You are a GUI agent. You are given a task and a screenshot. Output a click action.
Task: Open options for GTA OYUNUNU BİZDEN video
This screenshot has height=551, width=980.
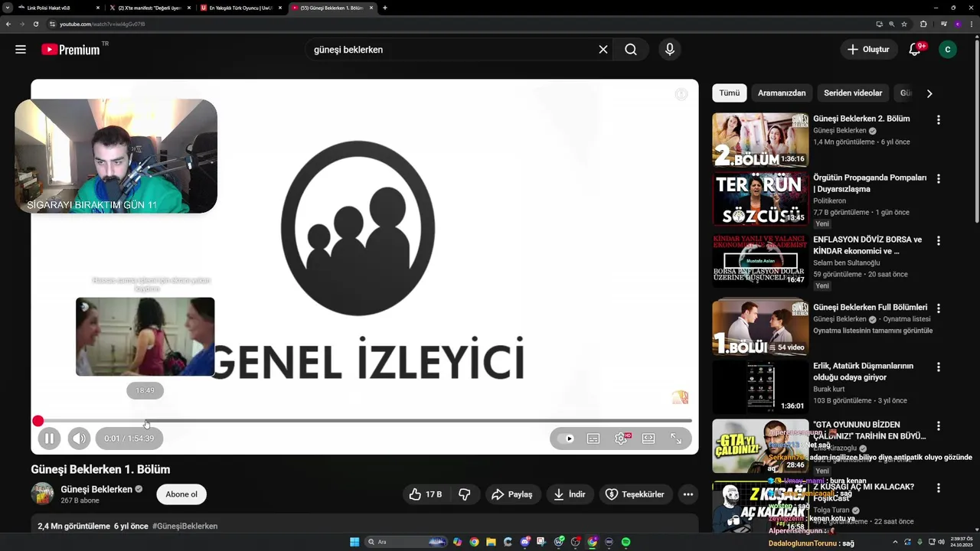(938, 425)
